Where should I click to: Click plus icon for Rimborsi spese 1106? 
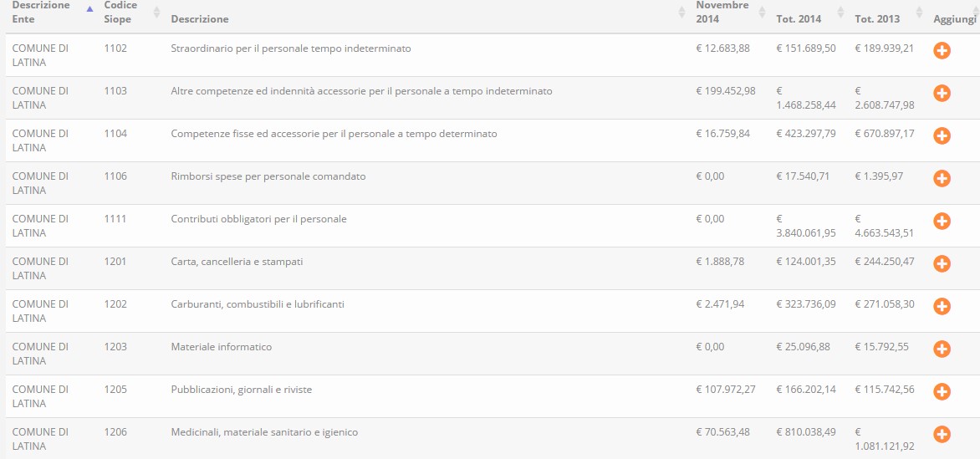click(x=942, y=178)
